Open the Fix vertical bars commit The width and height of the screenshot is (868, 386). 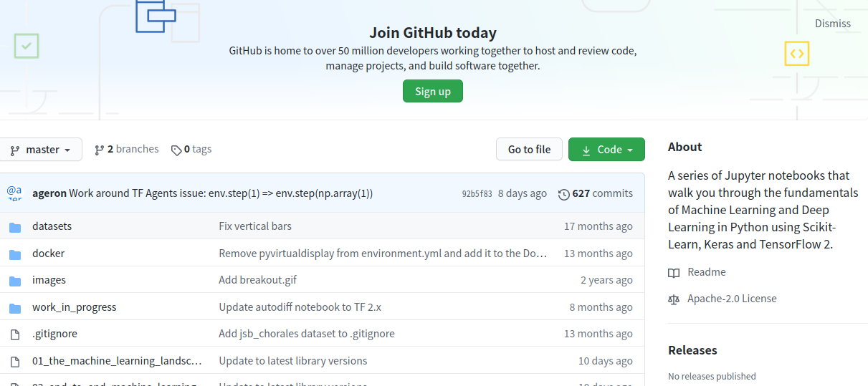tap(255, 226)
